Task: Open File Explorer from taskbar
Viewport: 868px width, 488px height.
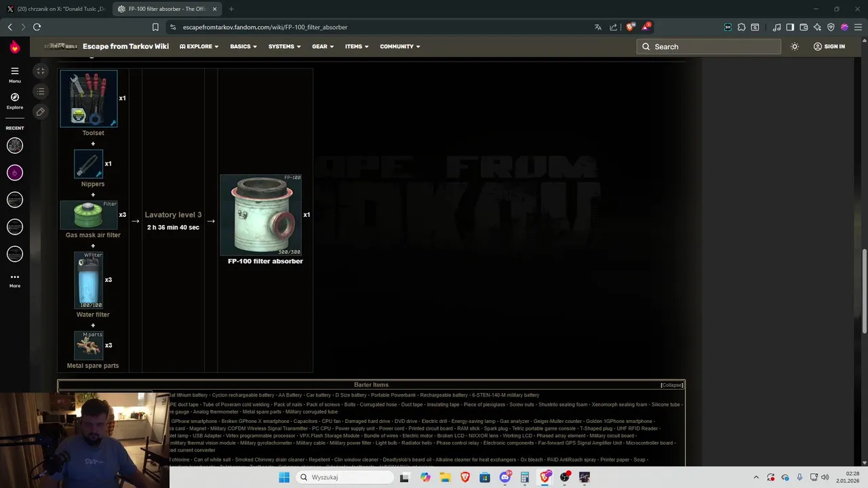Action: click(x=445, y=477)
